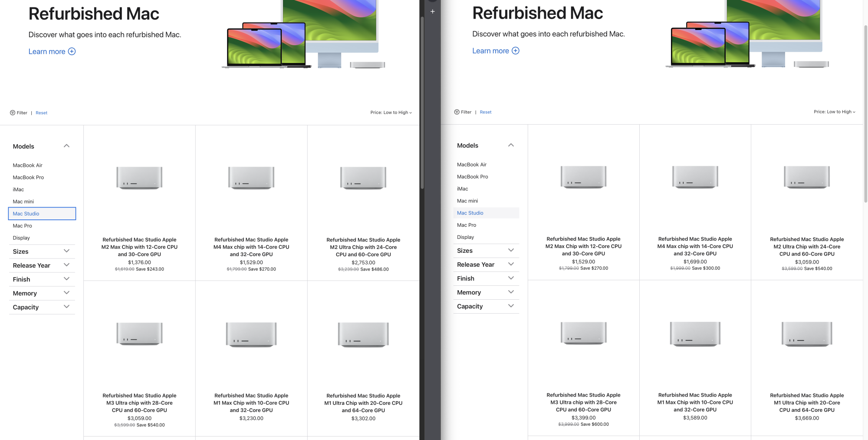The width and height of the screenshot is (868, 440).
Task: Open M4 Max Mac Studio image, left window
Action: [251, 178]
